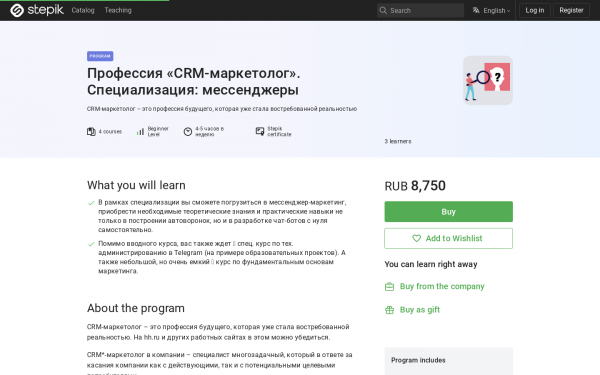This screenshot has height=375, width=600.
Task: Click the Stepik logo
Action: click(x=37, y=10)
